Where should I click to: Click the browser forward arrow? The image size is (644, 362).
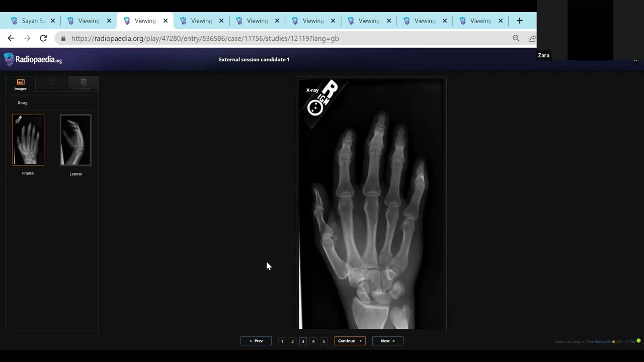click(x=27, y=38)
